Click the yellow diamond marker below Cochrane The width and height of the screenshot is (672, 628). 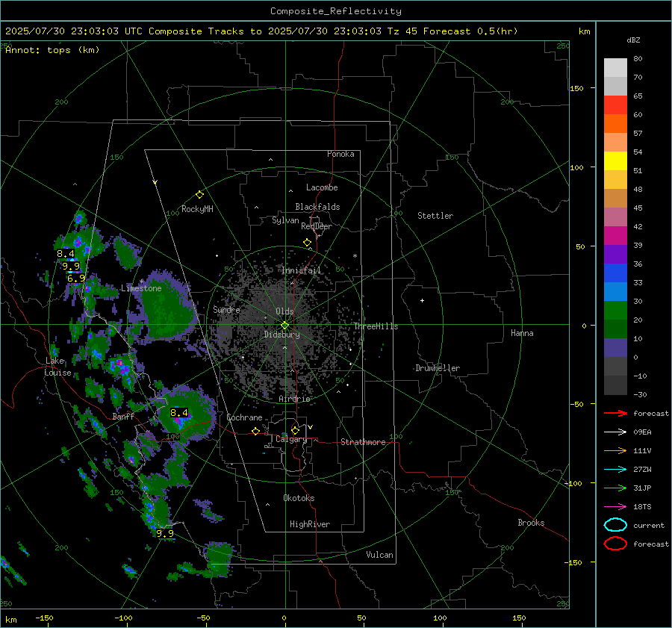coord(255,431)
